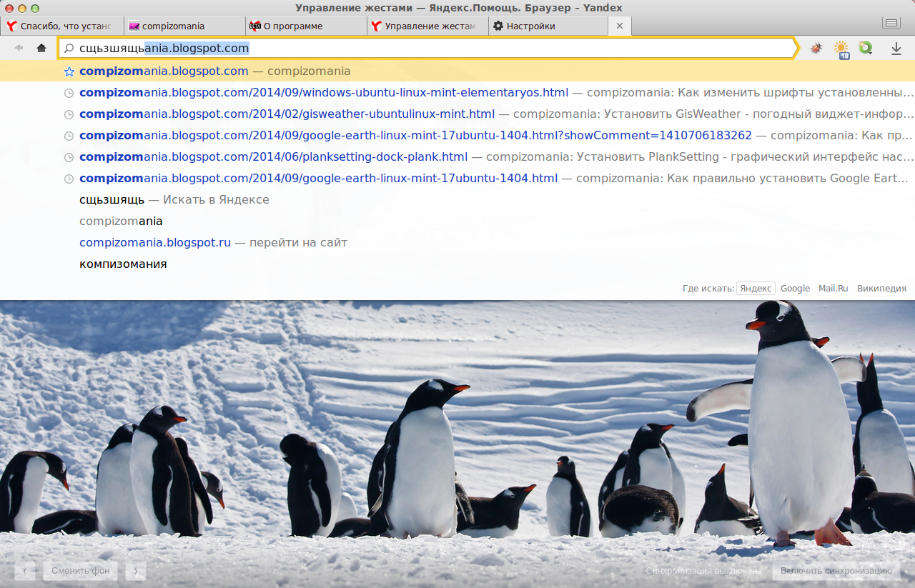
Task: Open the google-earth-linux-mint-17ubuntu-1404.html suggestion
Action: pos(457,179)
